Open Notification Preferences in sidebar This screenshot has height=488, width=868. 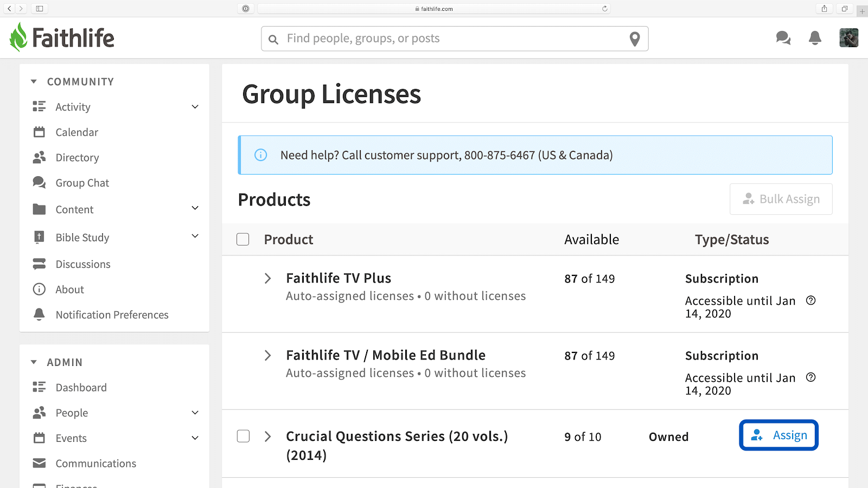[112, 315]
